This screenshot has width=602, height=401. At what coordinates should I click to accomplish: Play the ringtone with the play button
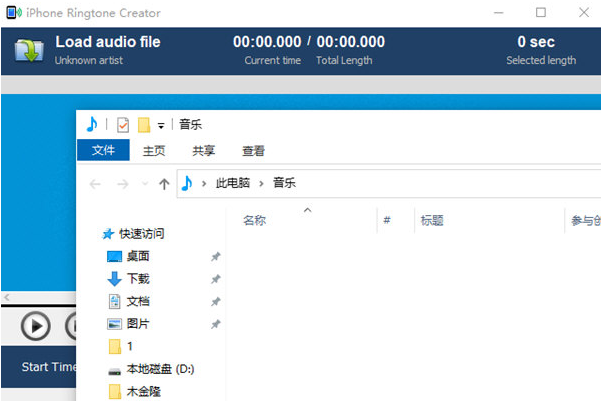pyautogui.click(x=35, y=326)
